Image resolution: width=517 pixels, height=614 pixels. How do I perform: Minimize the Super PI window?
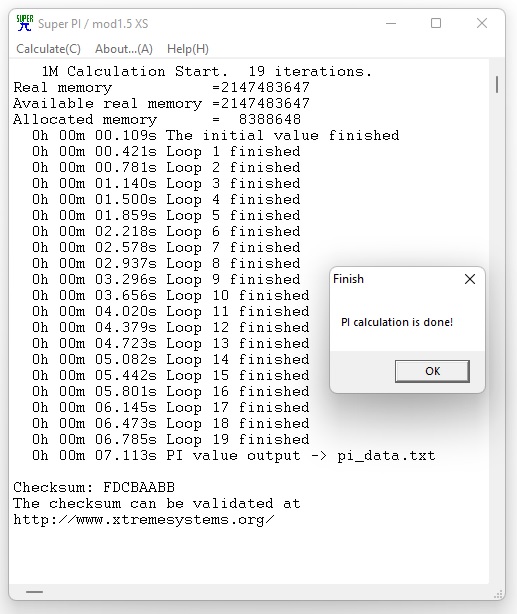coord(390,23)
